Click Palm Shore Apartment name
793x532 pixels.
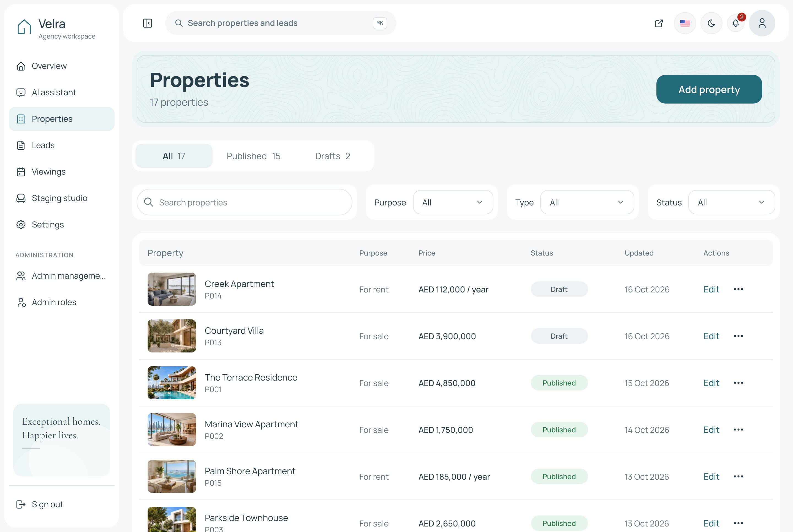pyautogui.click(x=250, y=471)
